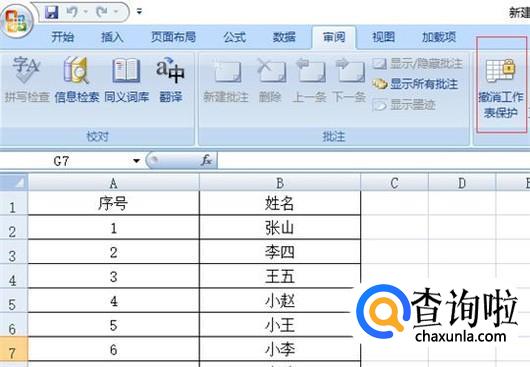The height and width of the screenshot is (367, 530).
Task: Open the undo history dropdown arrow
Action: point(86,12)
